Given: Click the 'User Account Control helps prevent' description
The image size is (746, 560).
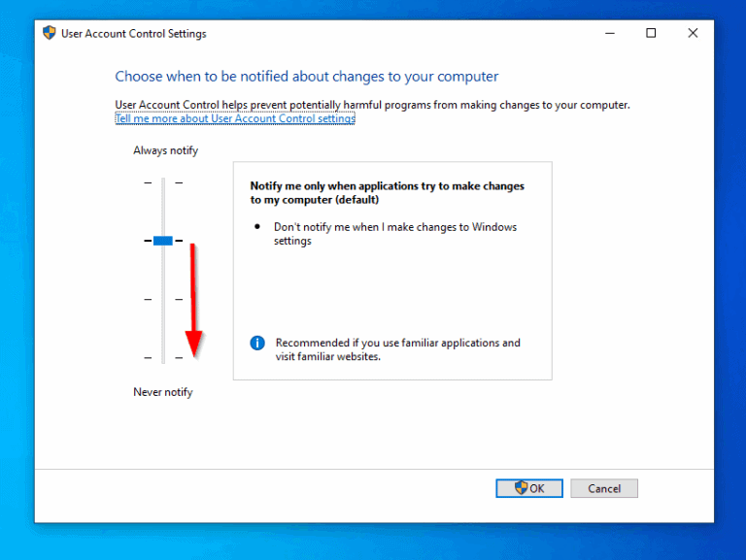Looking at the screenshot, I should (373, 105).
